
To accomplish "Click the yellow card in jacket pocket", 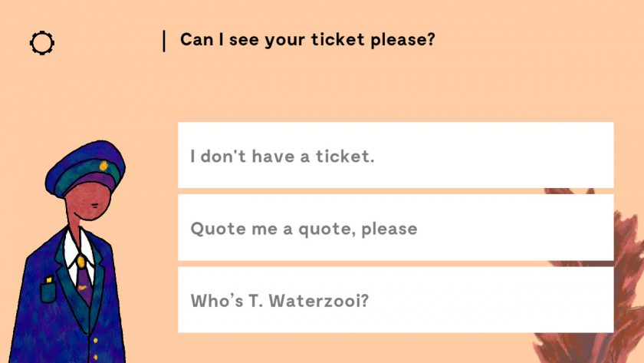I will point(49,280).
